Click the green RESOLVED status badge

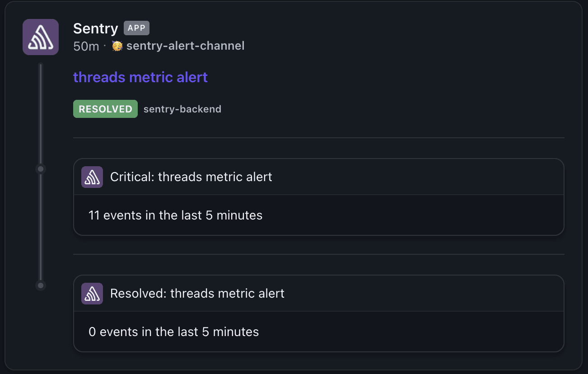tap(105, 109)
